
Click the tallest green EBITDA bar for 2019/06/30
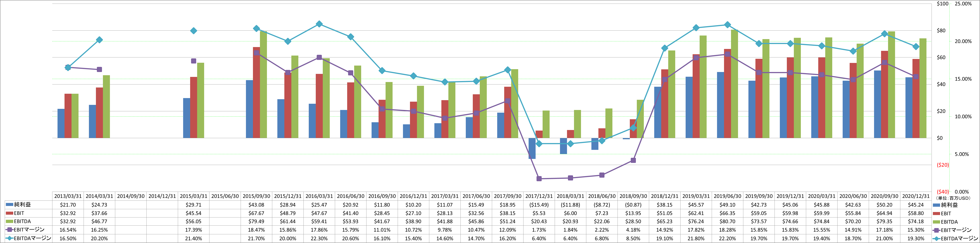[734, 84]
